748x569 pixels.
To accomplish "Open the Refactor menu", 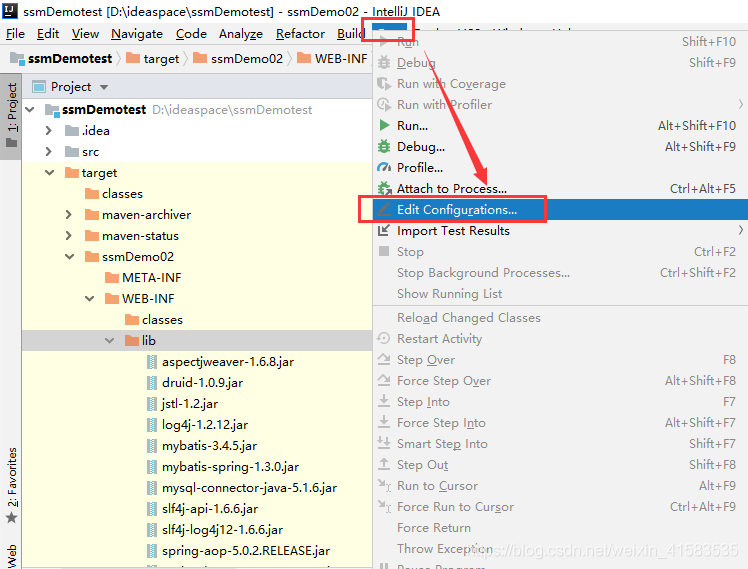I will [300, 34].
